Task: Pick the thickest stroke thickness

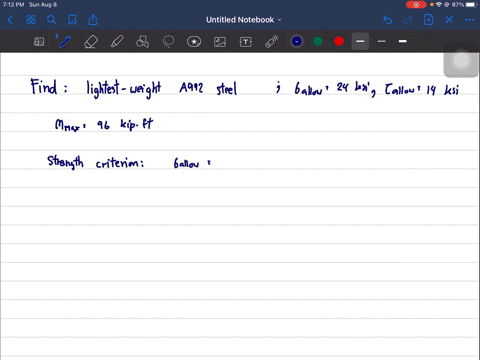Action: [403, 41]
